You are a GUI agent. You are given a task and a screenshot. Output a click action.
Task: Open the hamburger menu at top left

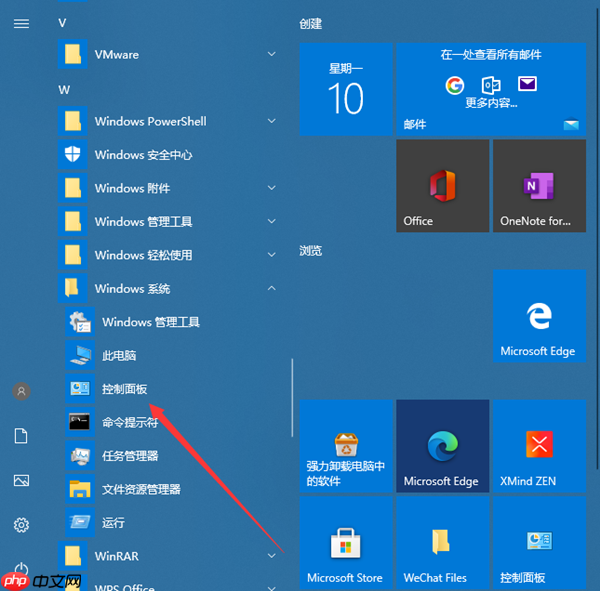(21, 24)
